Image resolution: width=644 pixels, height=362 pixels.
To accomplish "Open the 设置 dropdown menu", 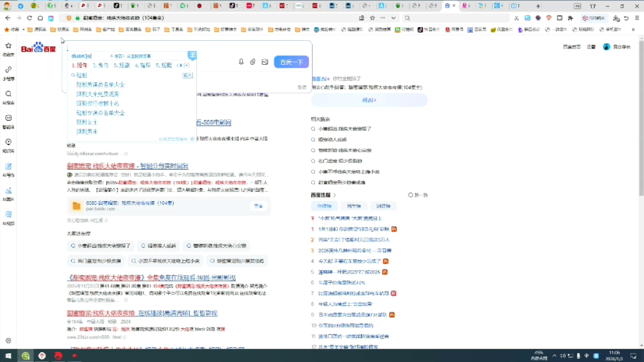I will pos(591,46).
